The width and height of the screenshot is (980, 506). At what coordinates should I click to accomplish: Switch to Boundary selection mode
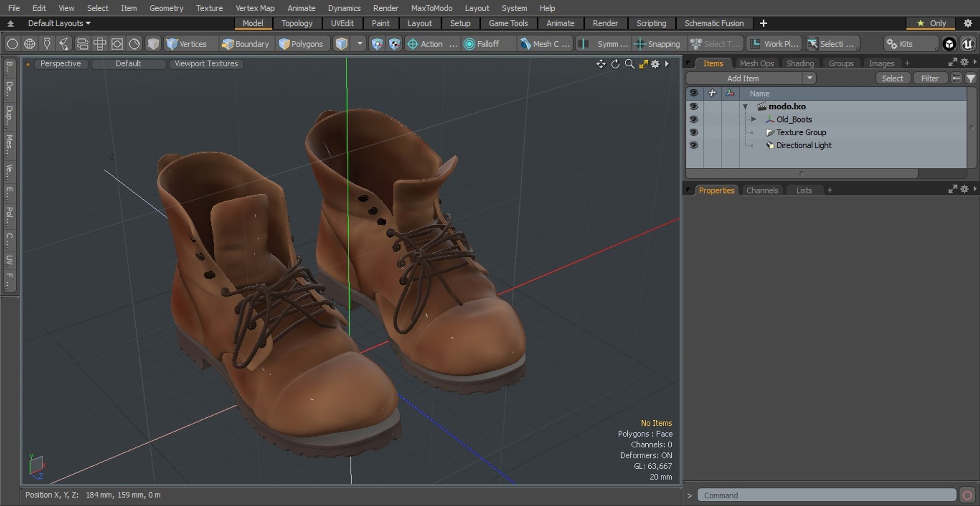coord(245,44)
